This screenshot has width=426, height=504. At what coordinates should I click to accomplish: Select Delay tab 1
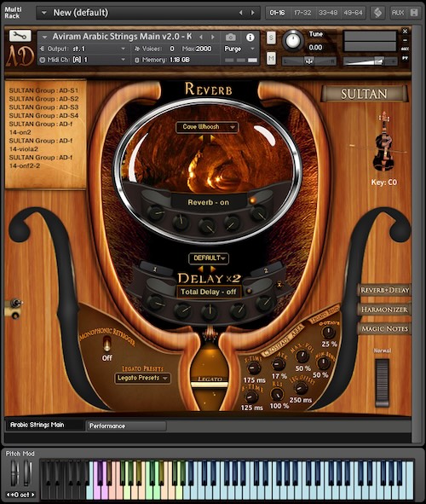pos(155,269)
